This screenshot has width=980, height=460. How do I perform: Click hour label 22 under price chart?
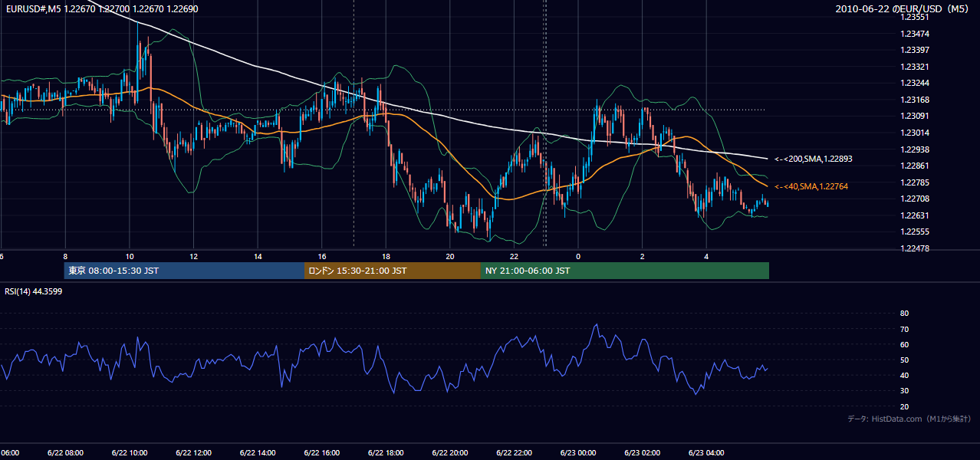pos(514,257)
